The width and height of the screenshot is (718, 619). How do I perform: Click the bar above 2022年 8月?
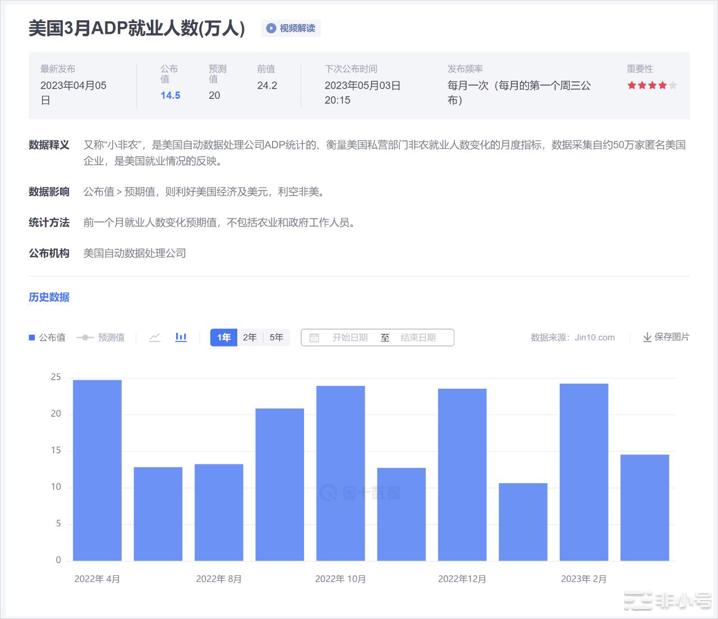coord(219,512)
